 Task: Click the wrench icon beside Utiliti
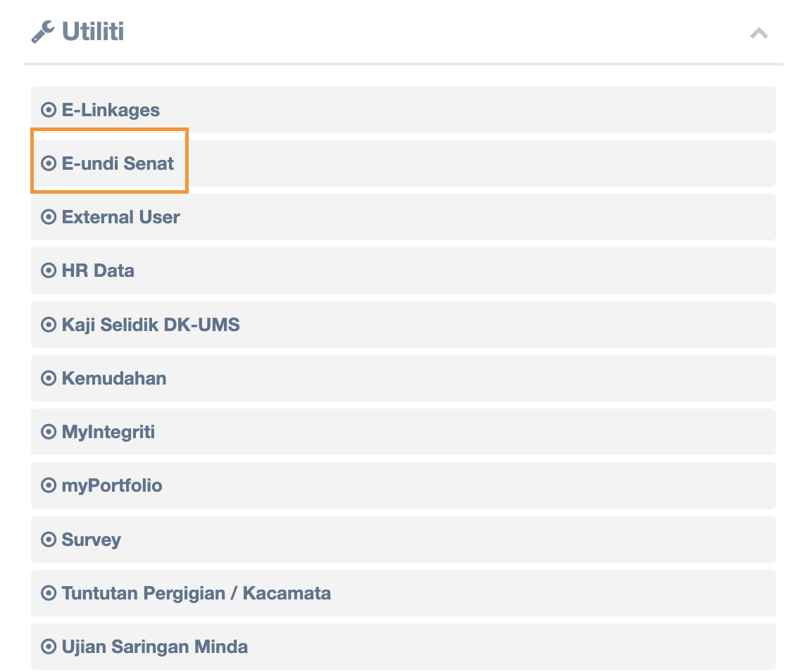click(43, 32)
